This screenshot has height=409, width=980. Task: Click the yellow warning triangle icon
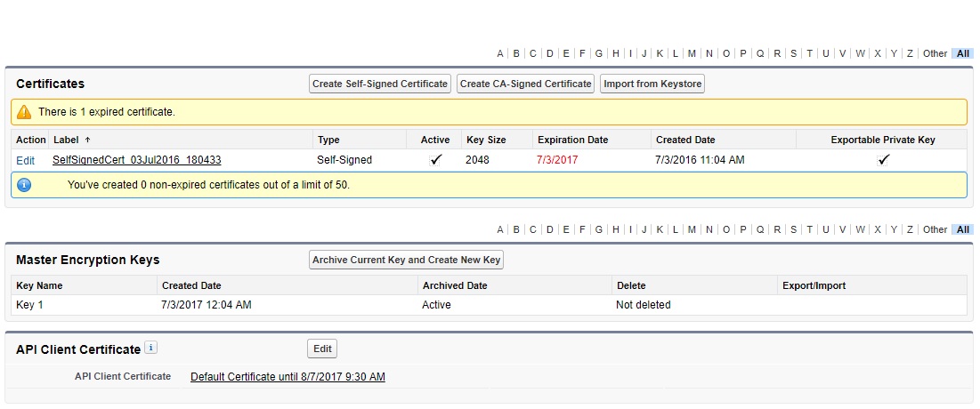click(x=24, y=112)
